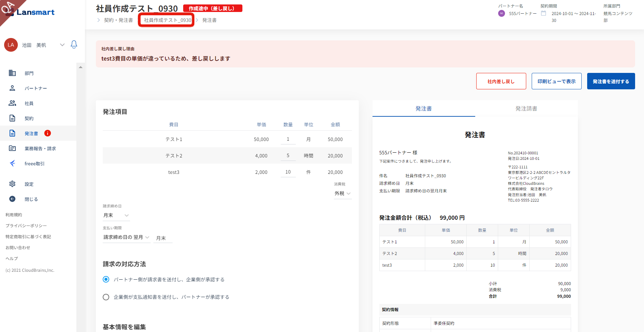Open the お問い合わせ link

[x=18, y=247]
